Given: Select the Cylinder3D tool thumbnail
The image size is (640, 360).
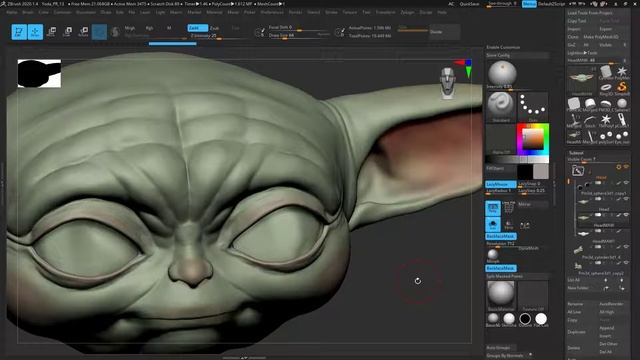Looking at the screenshot, I should click(x=606, y=72).
